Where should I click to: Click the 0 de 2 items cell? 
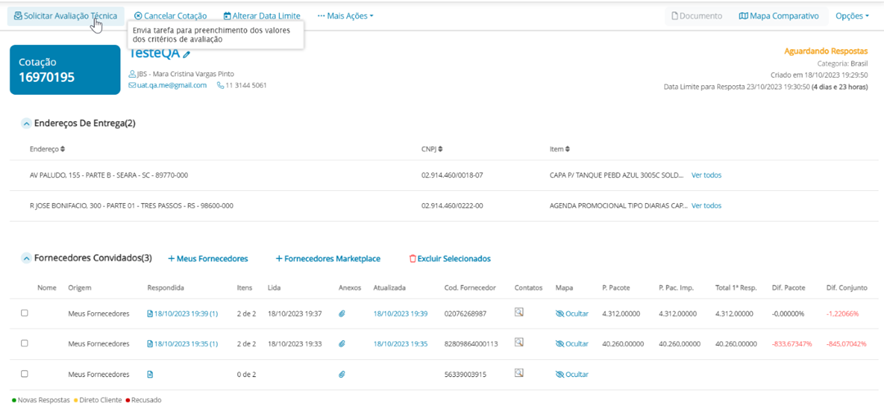pyautogui.click(x=247, y=374)
